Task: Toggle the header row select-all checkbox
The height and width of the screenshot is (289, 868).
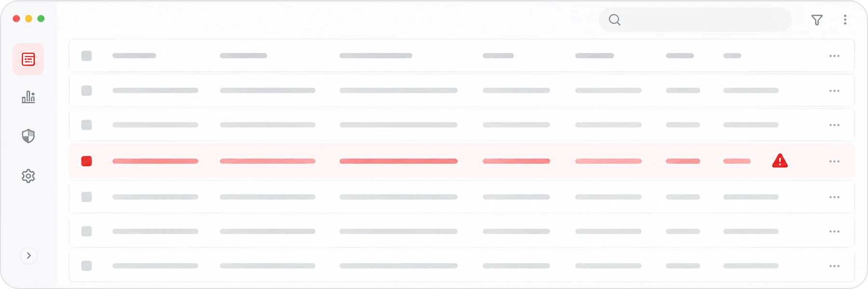Action: pyautogui.click(x=87, y=56)
